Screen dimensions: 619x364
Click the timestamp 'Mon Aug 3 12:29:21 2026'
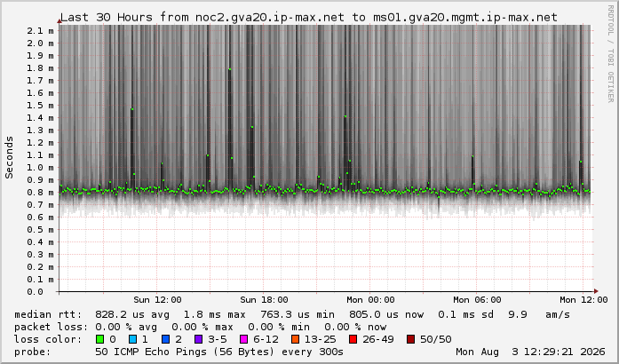pyautogui.click(x=530, y=352)
